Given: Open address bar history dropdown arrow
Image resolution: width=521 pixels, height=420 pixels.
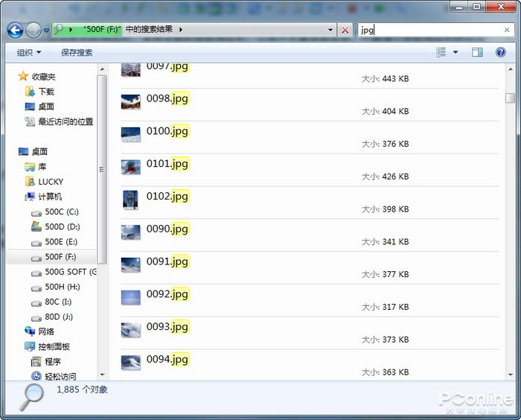Looking at the screenshot, I should [x=330, y=30].
